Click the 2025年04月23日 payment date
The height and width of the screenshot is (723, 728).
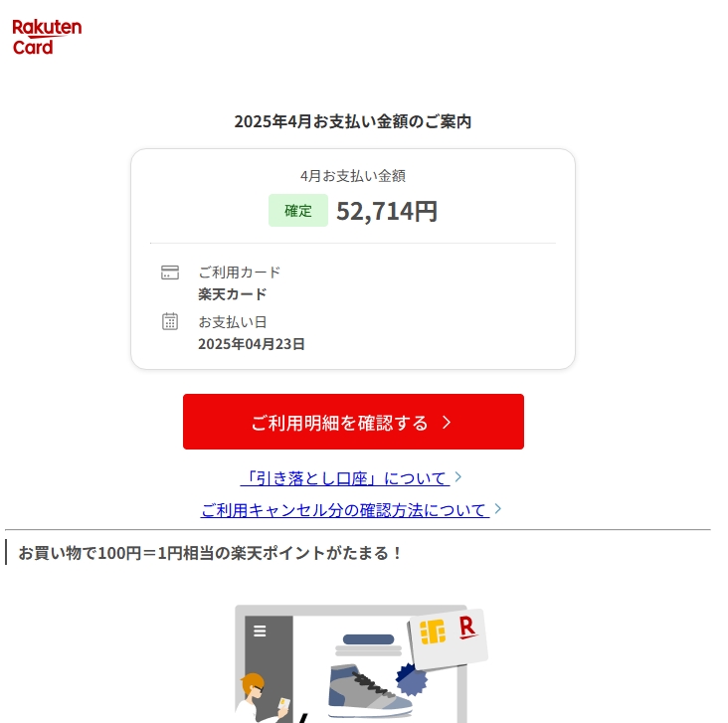[252, 344]
